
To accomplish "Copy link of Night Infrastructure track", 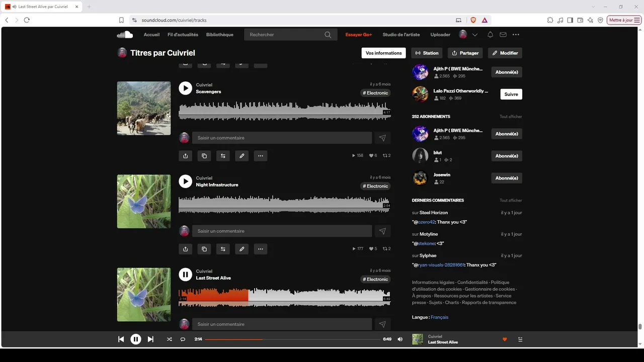I will (204, 249).
